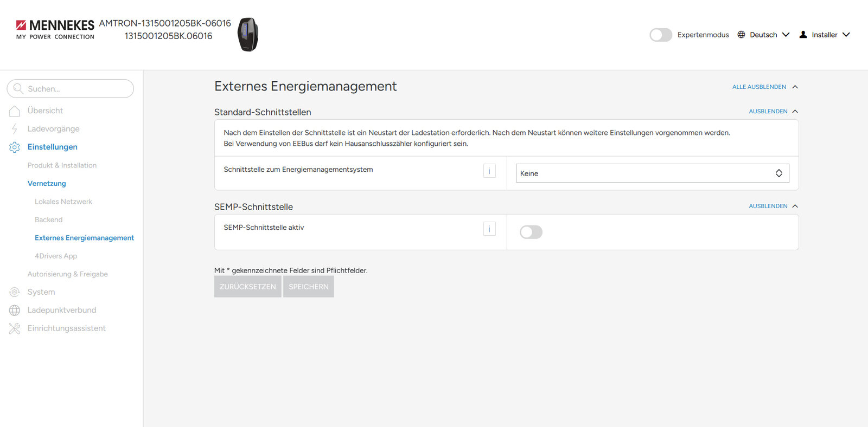Enable the Expertenmodus switch
Viewport: 868px width, 427px height.
(x=661, y=35)
